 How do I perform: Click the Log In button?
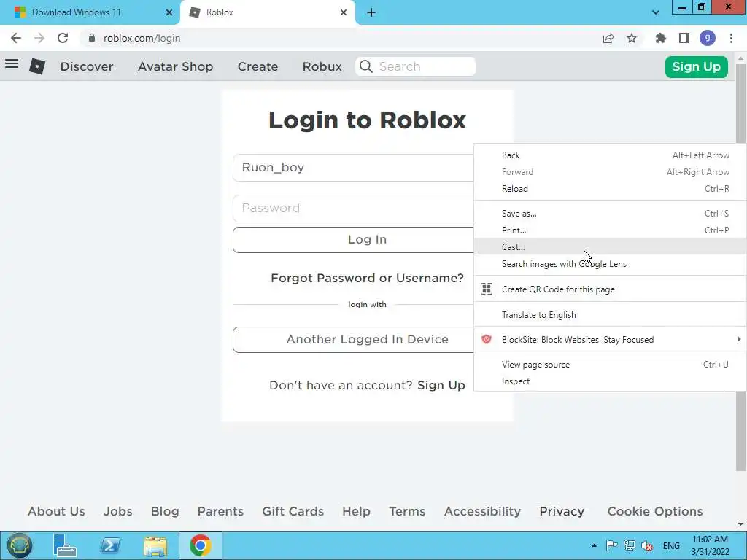click(x=353, y=239)
